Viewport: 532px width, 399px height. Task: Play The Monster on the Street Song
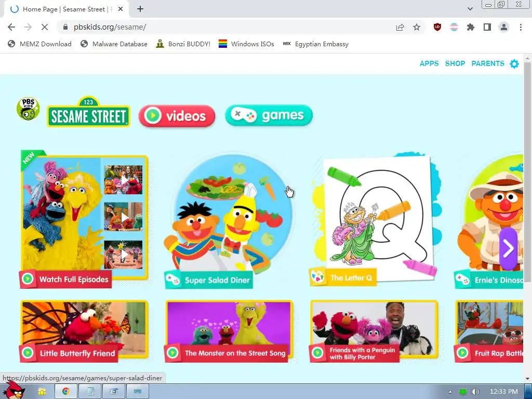click(x=229, y=331)
